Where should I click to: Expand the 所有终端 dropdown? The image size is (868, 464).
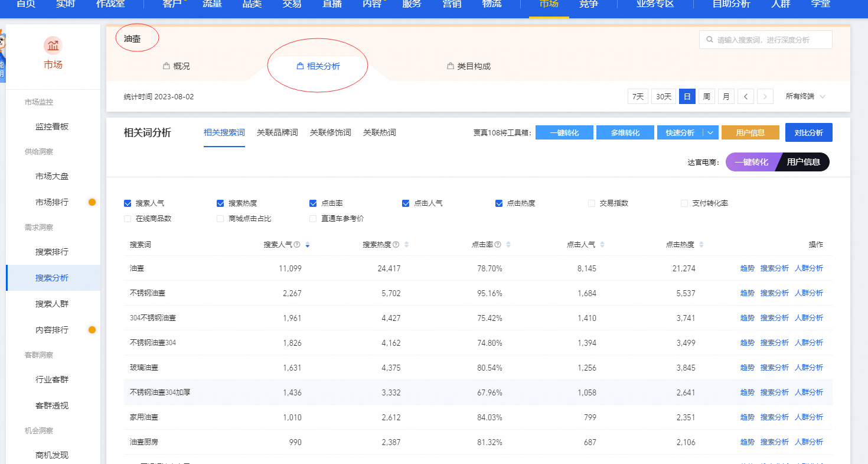tap(805, 96)
